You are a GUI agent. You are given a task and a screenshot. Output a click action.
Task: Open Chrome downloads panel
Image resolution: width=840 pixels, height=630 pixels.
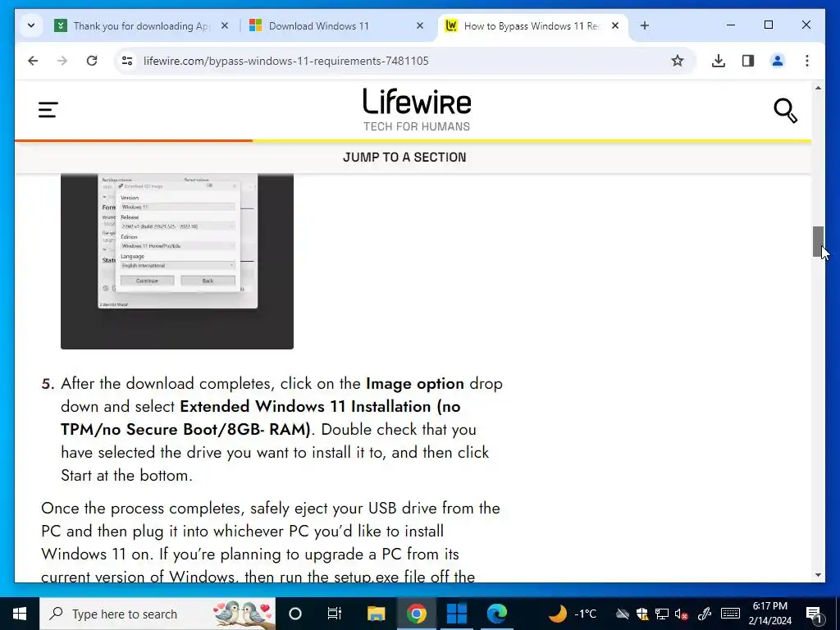coord(719,61)
